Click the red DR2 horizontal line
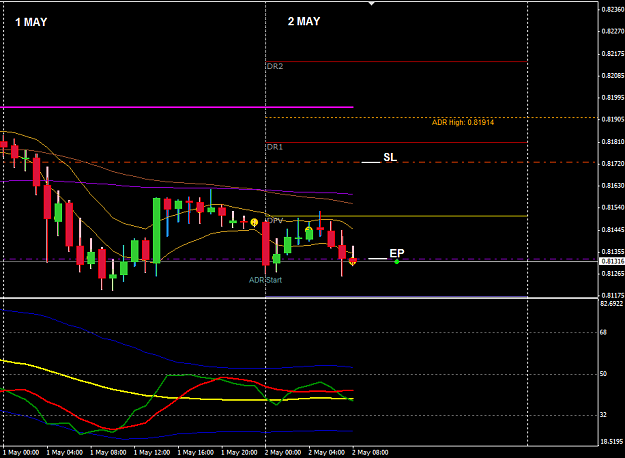625x458 pixels. [397, 61]
